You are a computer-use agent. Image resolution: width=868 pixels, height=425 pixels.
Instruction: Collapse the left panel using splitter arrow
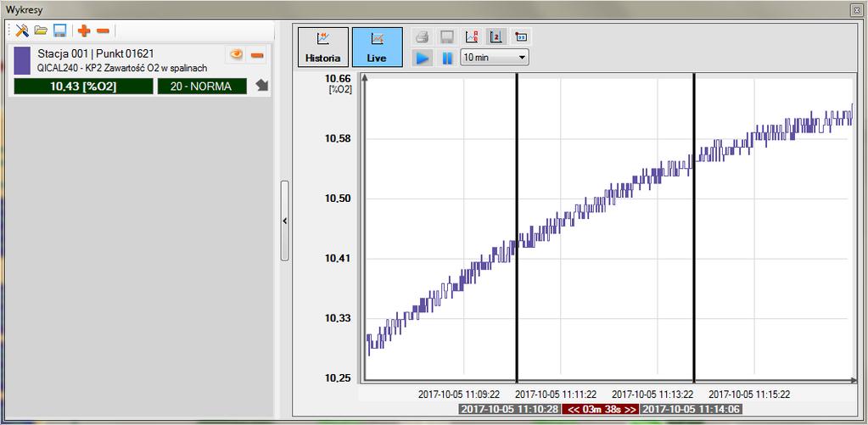(x=284, y=221)
